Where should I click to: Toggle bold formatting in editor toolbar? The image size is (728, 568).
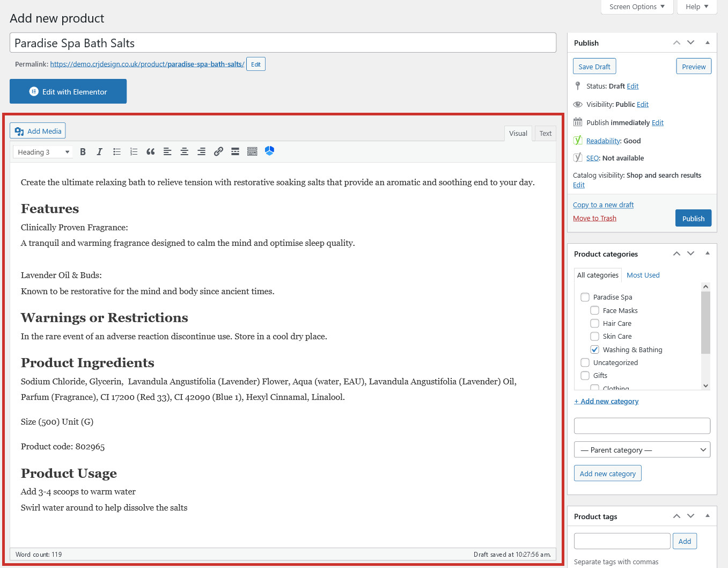coord(83,152)
